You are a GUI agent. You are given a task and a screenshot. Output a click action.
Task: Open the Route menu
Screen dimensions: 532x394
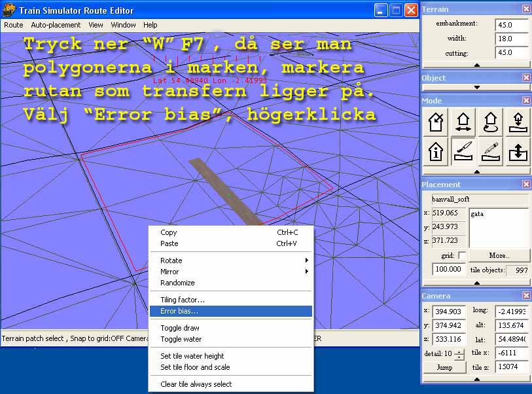point(14,25)
